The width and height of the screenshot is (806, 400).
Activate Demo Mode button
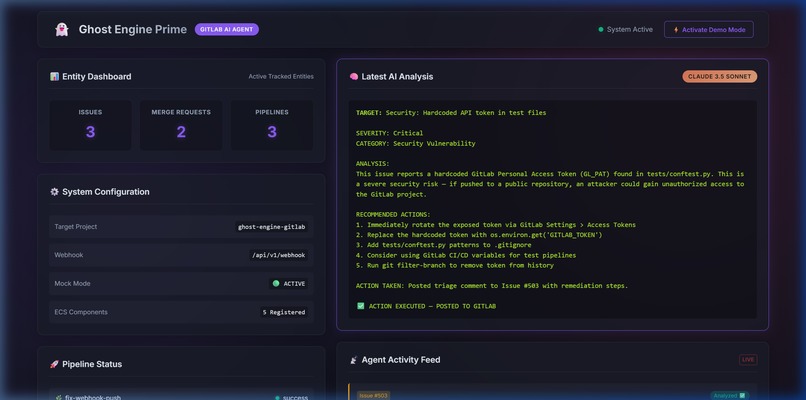point(709,29)
